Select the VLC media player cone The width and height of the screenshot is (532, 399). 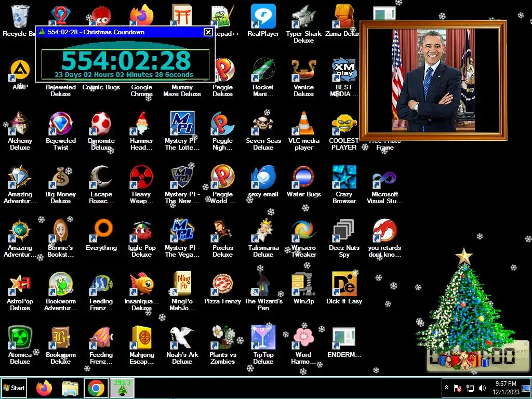[303, 124]
